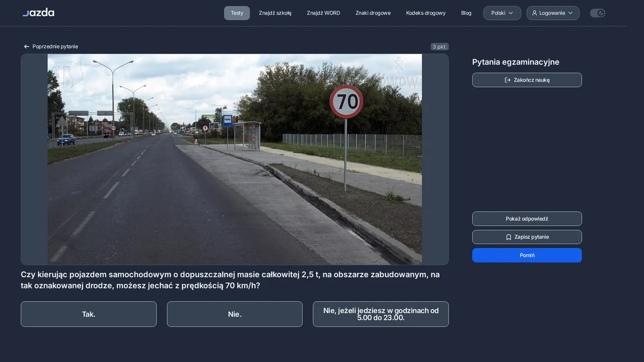Click Pokaż odpowiedź button
The image size is (644, 362).
527,219
